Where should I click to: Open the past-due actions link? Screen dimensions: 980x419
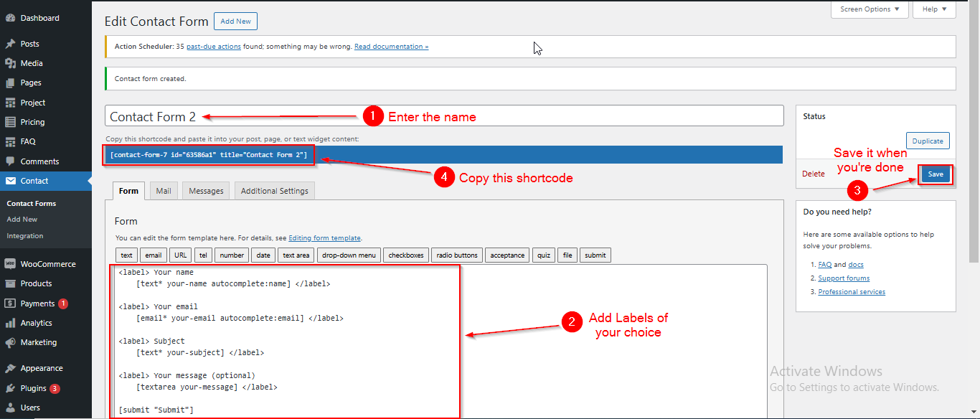(x=214, y=47)
